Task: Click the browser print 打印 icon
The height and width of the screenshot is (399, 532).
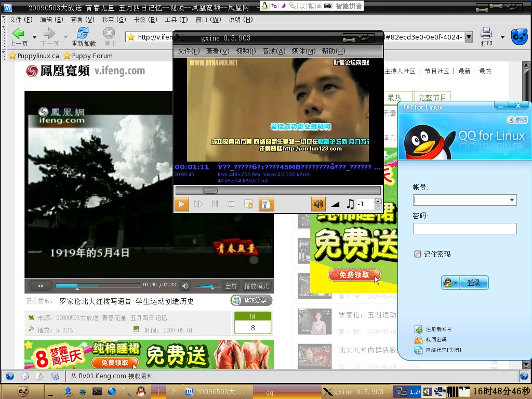Action: coord(486,37)
